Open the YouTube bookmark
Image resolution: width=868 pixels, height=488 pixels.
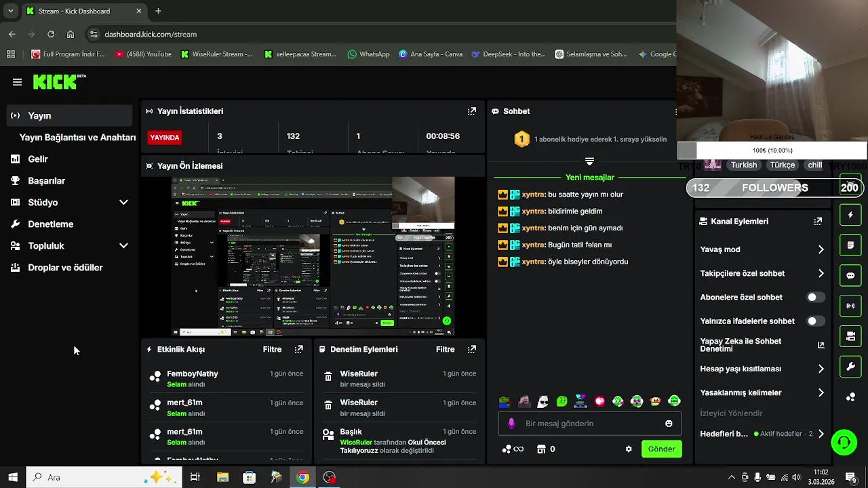[x=143, y=54]
